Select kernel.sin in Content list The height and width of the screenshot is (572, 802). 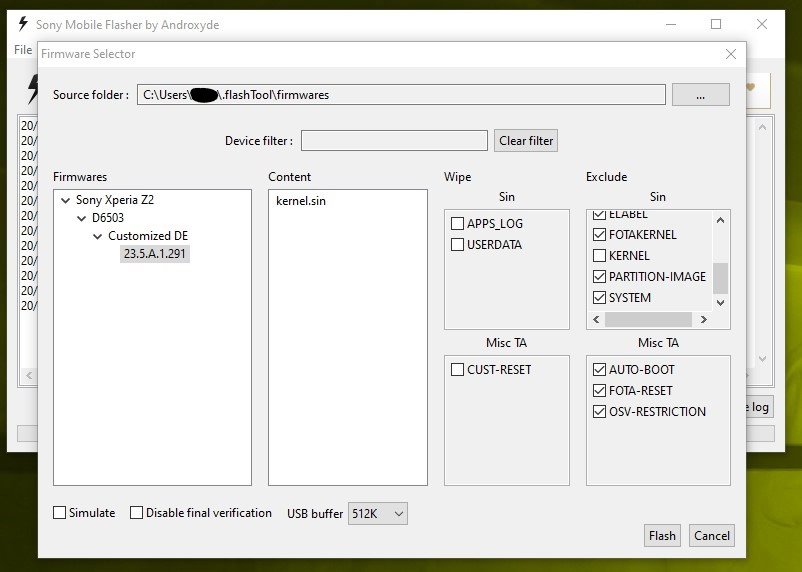pyautogui.click(x=301, y=201)
